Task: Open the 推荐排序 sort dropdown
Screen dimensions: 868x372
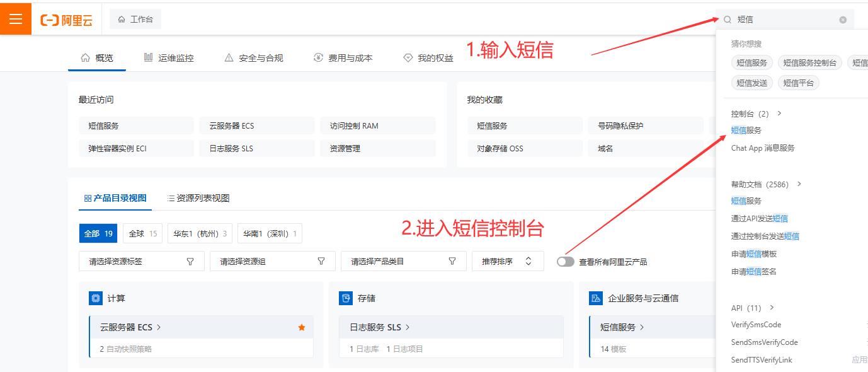Action: point(508,261)
